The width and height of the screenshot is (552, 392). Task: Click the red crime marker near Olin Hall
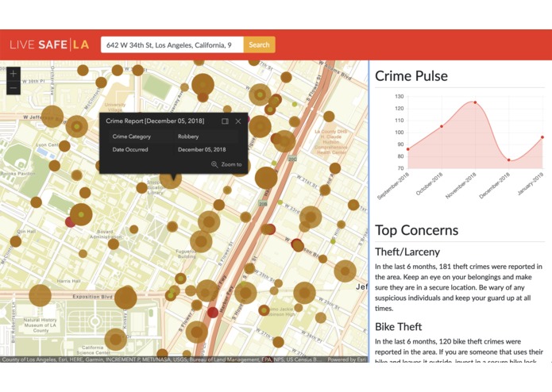70,222
